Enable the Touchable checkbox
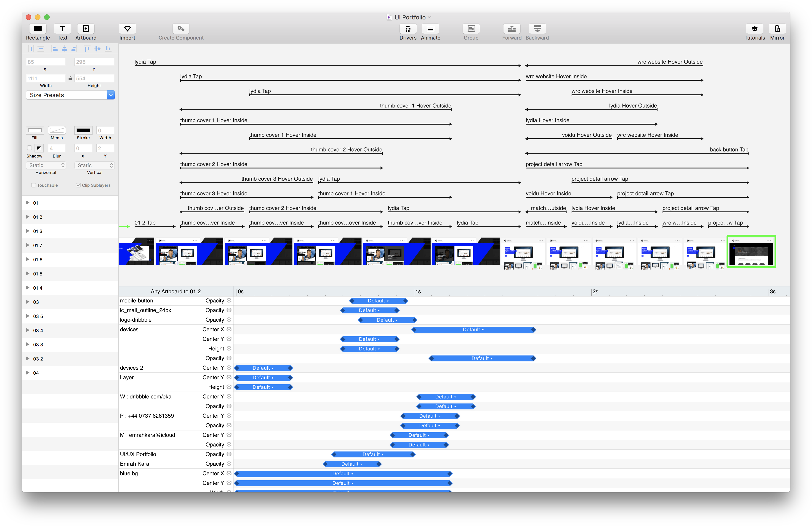The width and height of the screenshot is (812, 526). [33, 185]
